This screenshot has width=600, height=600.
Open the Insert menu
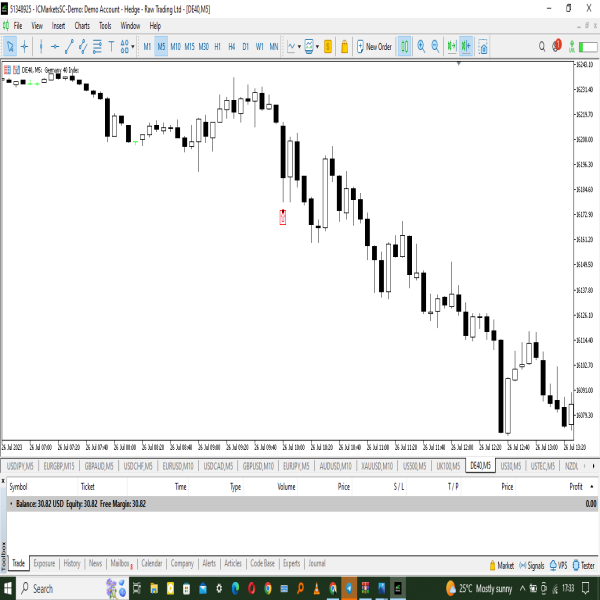click(x=58, y=26)
